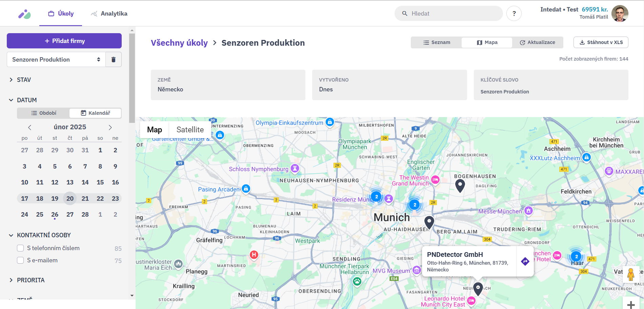Screen dimensions: 644x309
Task: Collapse the DATUM filter section
Action: 23,100
